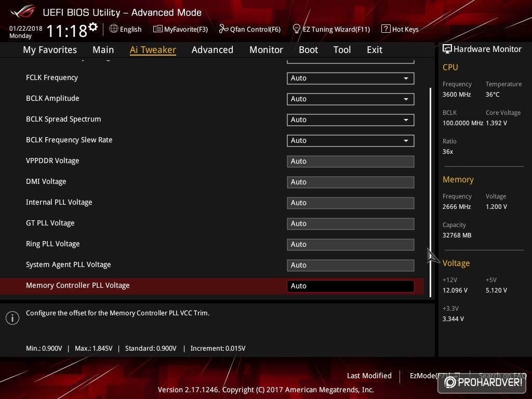Switch to the Boot tab

tap(309, 50)
